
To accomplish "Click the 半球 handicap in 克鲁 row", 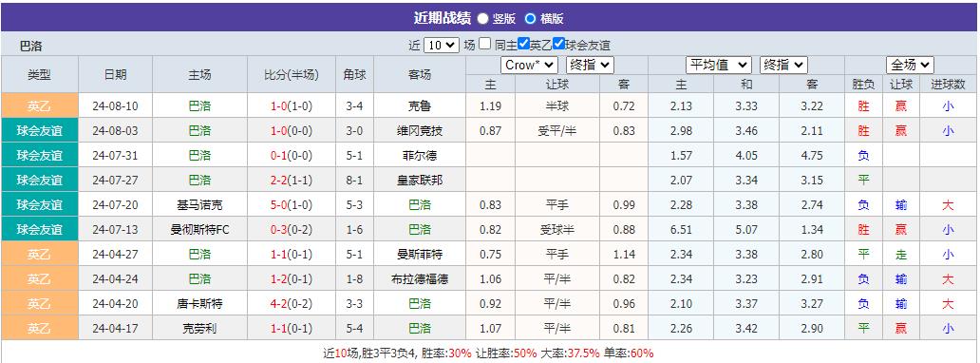I will coord(556,106).
